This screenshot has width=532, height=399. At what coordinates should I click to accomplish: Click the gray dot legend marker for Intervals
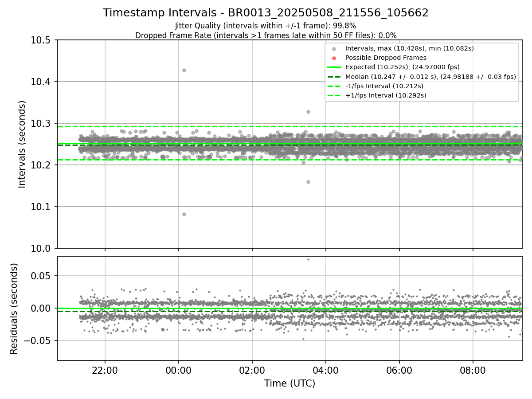pyautogui.click(x=334, y=49)
